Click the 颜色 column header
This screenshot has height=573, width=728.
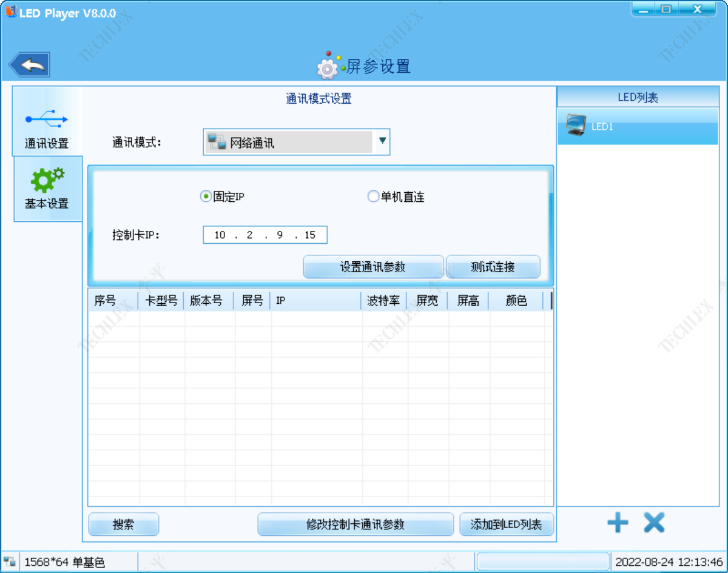pyautogui.click(x=516, y=300)
